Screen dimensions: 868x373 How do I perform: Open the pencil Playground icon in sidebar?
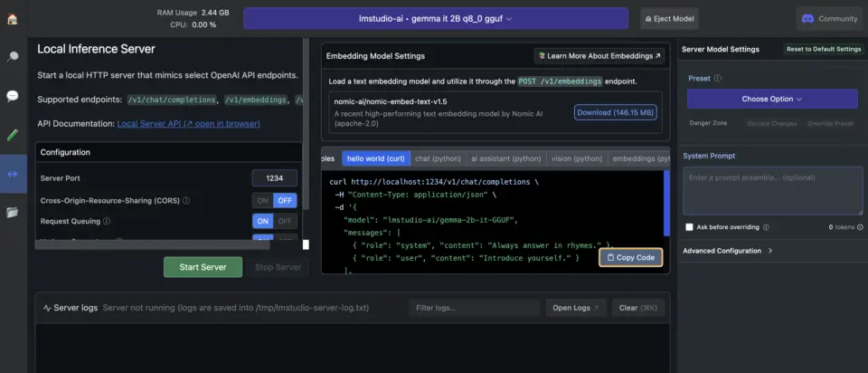(x=12, y=135)
